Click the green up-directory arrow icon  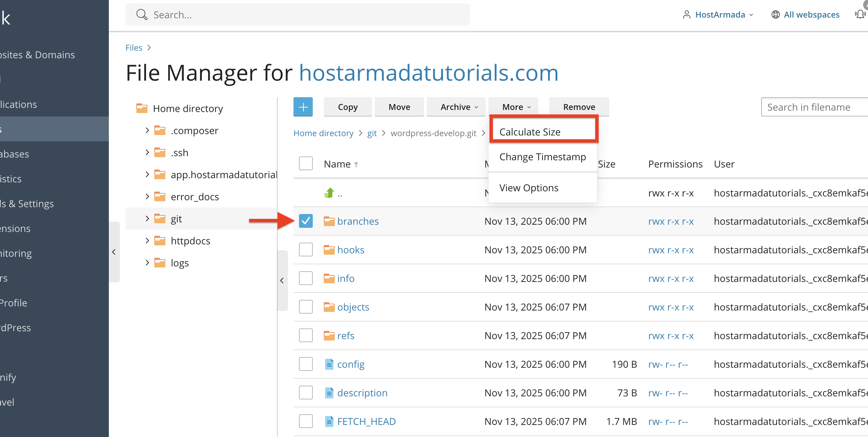pyautogui.click(x=329, y=193)
